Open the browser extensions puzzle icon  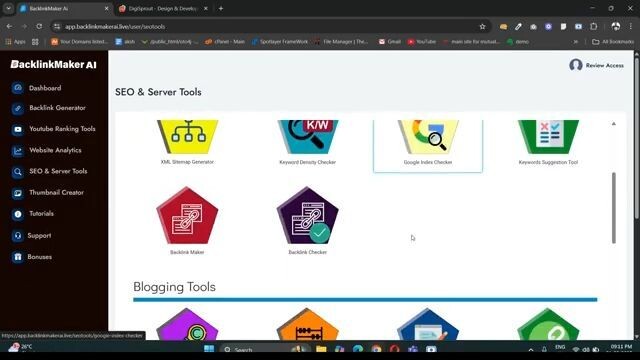pyautogui.click(x=593, y=27)
